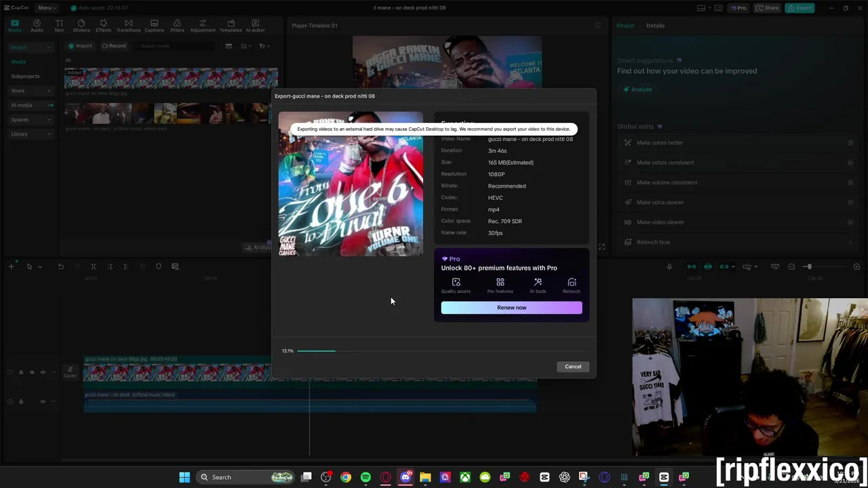Toggle Make voice clearer switch

click(x=850, y=202)
